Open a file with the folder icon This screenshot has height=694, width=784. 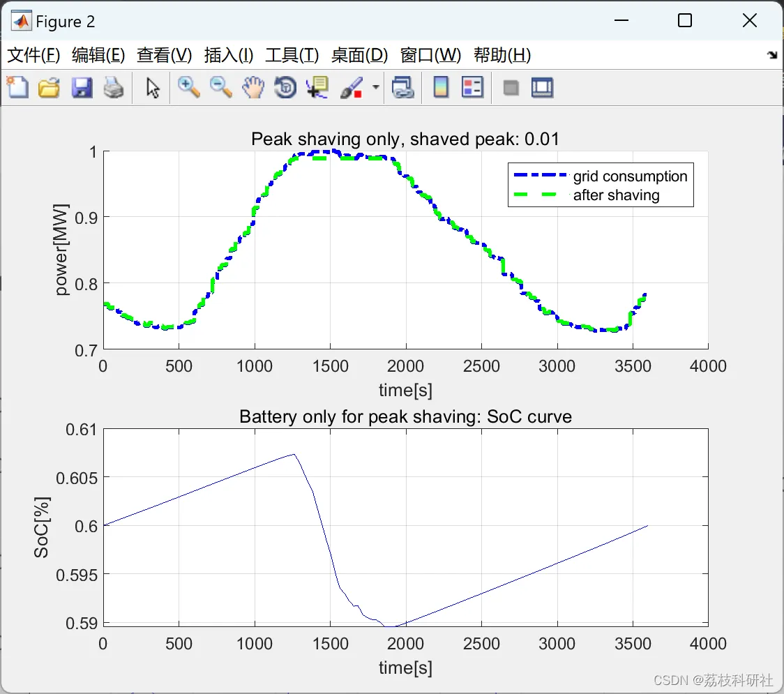[x=49, y=87]
